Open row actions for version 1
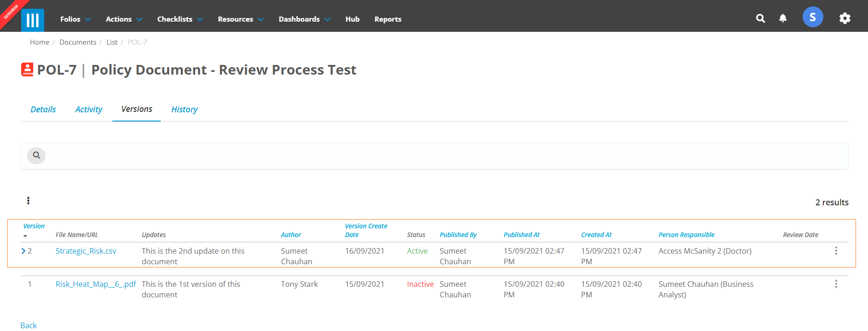The height and width of the screenshot is (331, 868). (x=836, y=284)
